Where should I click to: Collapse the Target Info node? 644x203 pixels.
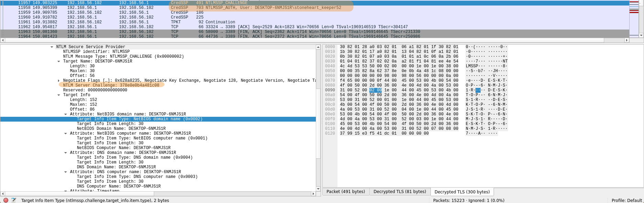(x=59, y=95)
